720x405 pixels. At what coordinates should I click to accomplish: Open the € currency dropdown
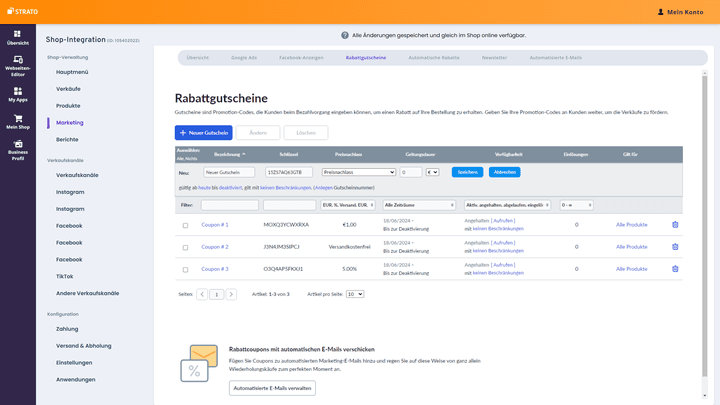(x=433, y=172)
